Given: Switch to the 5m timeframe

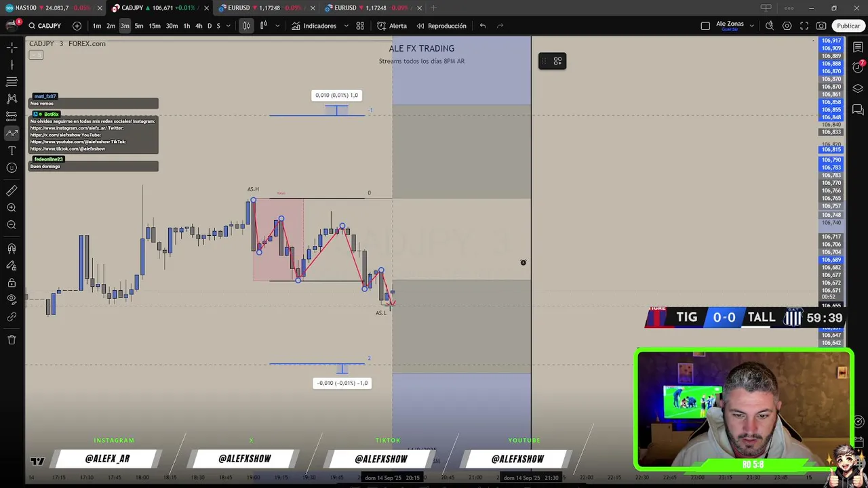Looking at the screenshot, I should (139, 26).
